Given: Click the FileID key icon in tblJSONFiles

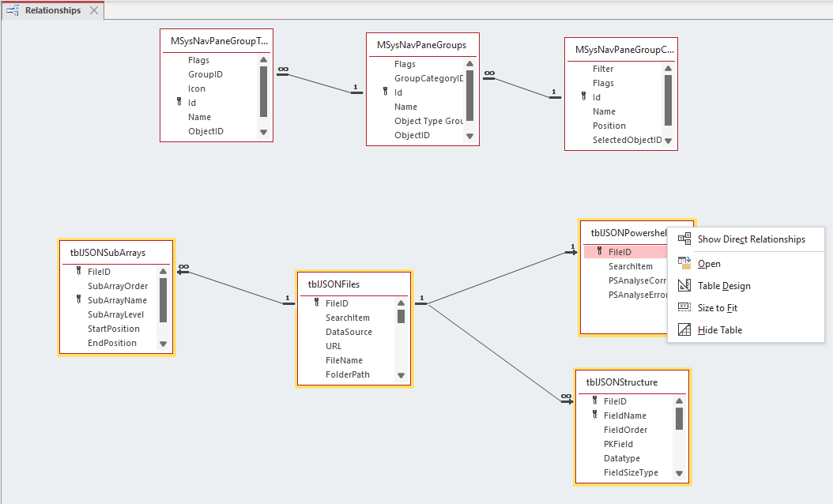Looking at the screenshot, I should [317, 303].
